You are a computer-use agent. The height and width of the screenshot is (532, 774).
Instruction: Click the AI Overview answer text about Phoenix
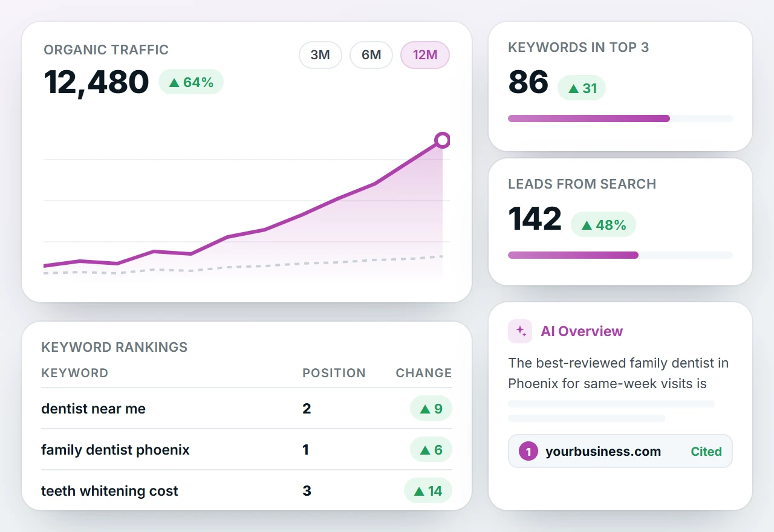[619, 374]
